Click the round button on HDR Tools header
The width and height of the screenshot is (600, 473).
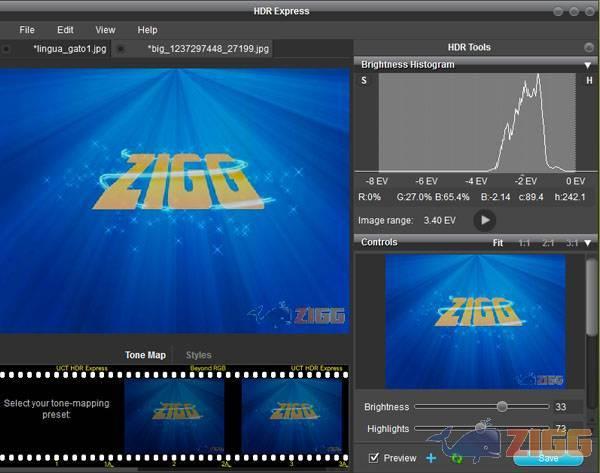(x=589, y=47)
